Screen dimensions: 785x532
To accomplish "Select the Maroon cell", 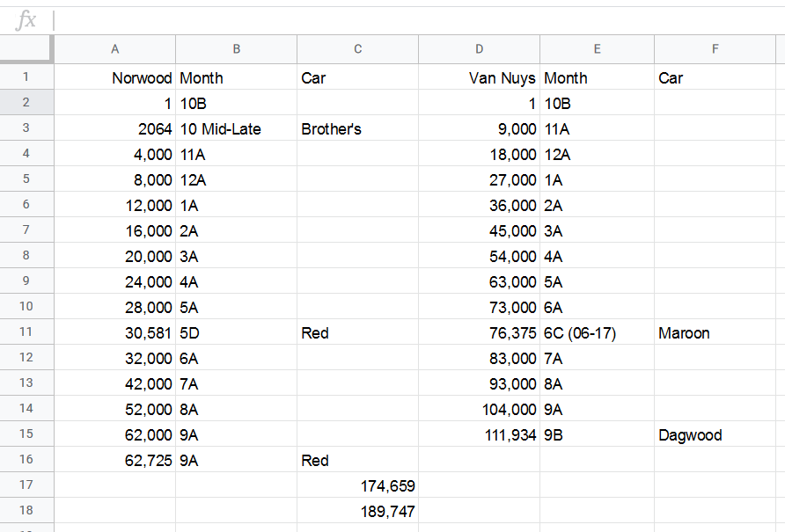I will [715, 333].
